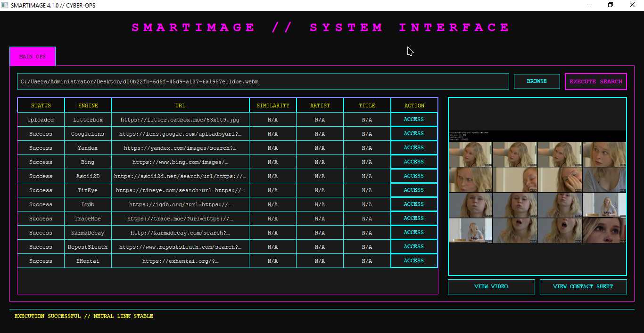The image size is (644, 333).
Task: Click ACCESS for Bing row
Action: (x=414, y=162)
